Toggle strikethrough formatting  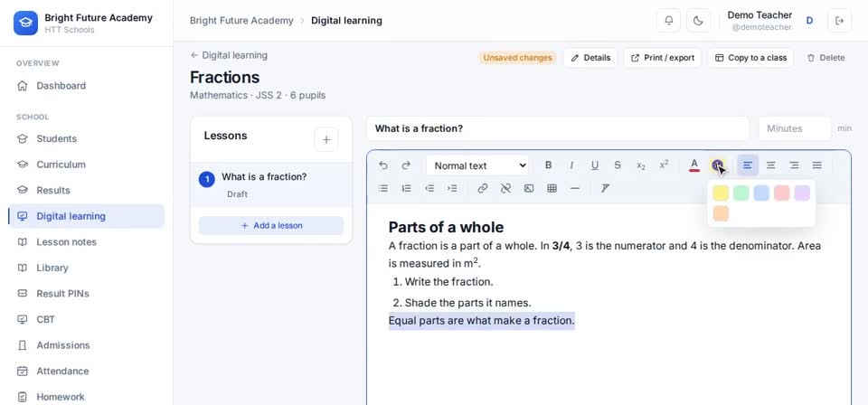point(618,165)
